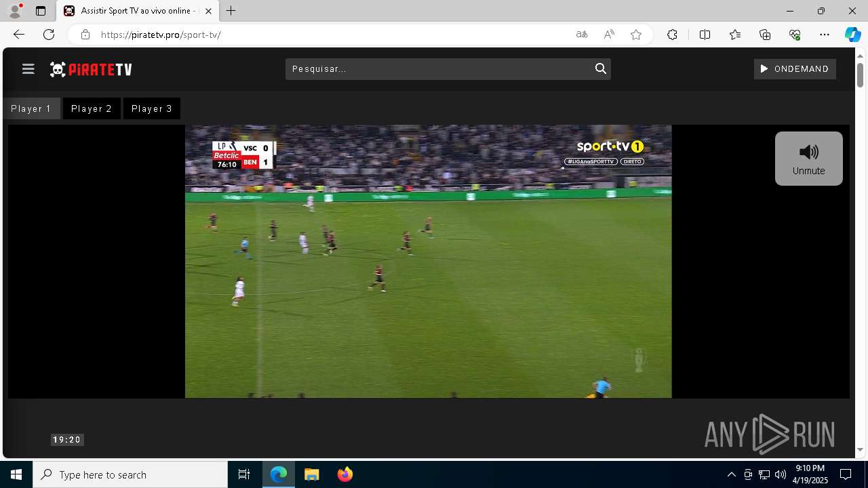The width and height of the screenshot is (868, 488).
Task: Open the Windows Start menu
Action: [x=16, y=474]
